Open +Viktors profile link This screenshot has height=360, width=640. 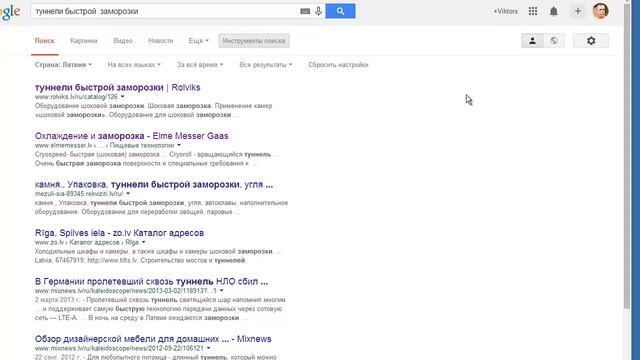pyautogui.click(x=505, y=11)
